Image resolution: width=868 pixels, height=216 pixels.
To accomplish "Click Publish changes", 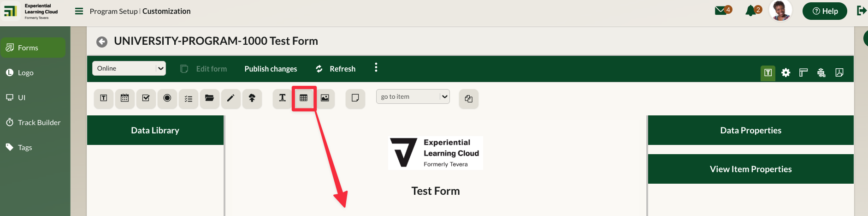I will [271, 69].
